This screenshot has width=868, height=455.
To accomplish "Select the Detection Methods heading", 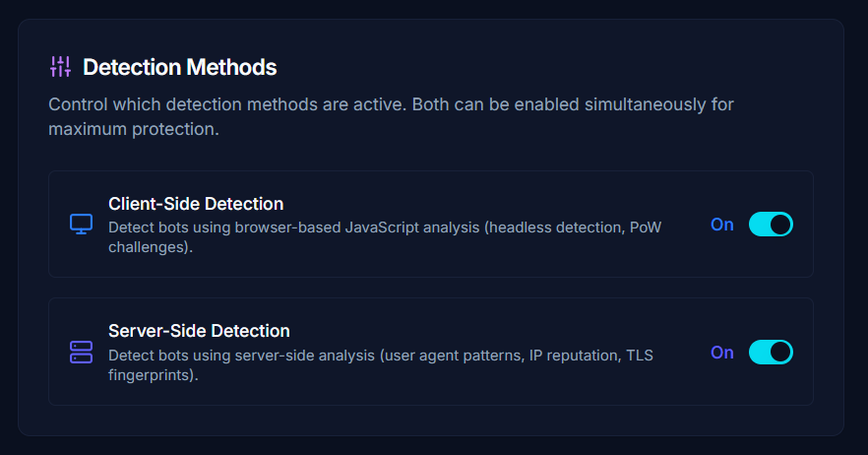I will click(179, 67).
